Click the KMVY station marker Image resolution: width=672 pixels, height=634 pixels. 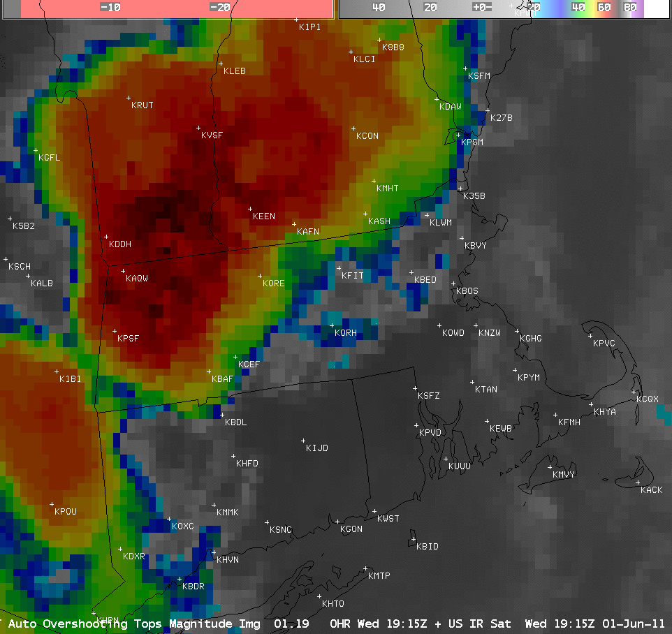pyautogui.click(x=550, y=467)
